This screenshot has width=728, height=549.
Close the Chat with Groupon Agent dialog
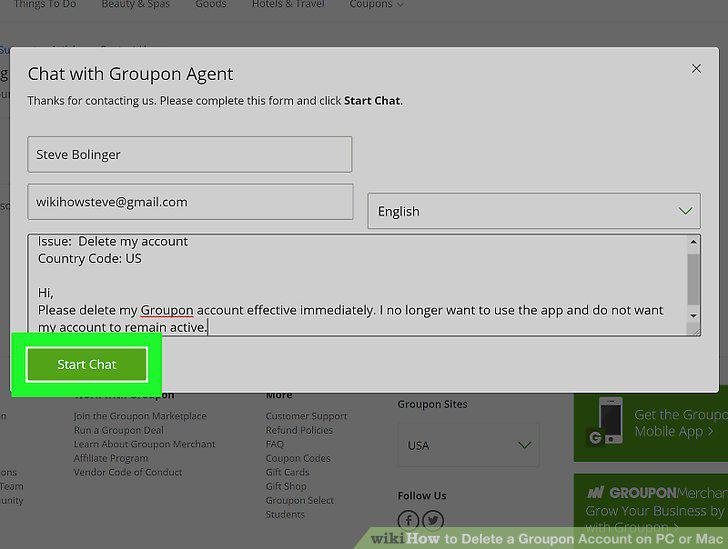[x=696, y=69]
